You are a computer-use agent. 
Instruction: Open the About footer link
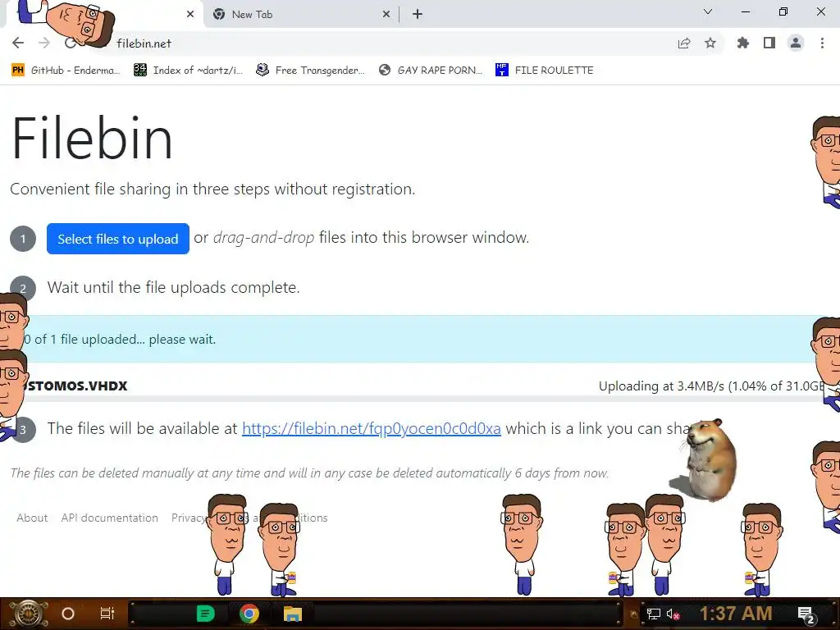pos(32,518)
